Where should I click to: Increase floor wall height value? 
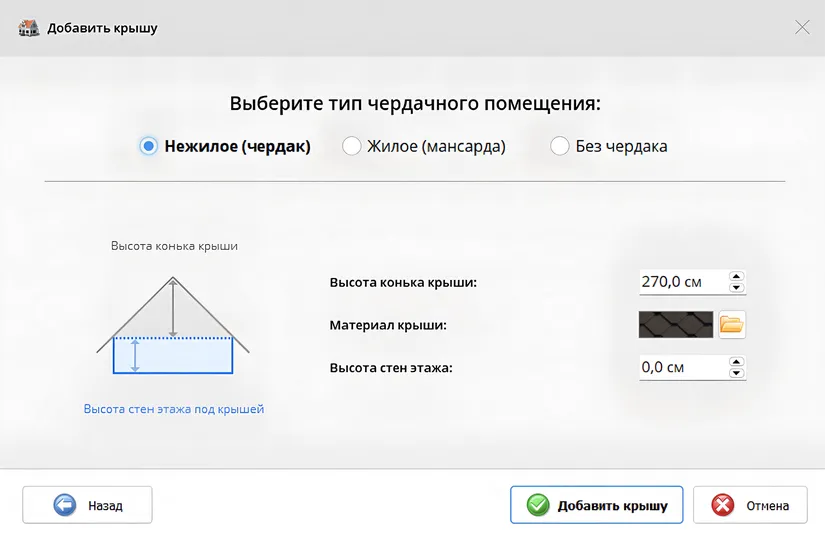737,361
